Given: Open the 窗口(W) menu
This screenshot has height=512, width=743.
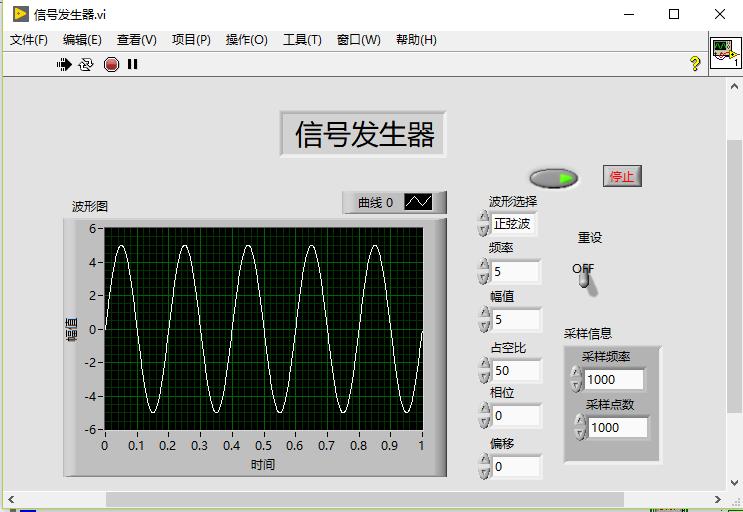Looking at the screenshot, I should point(358,40).
